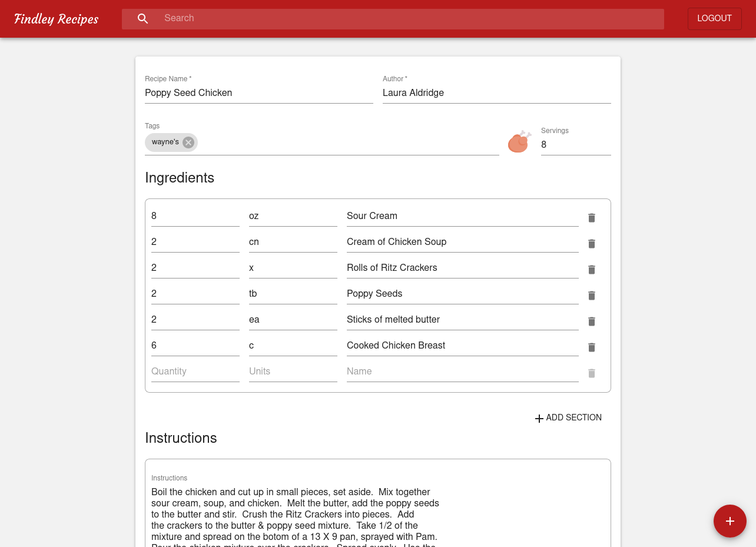Add a new ingredient section

pos(568,417)
